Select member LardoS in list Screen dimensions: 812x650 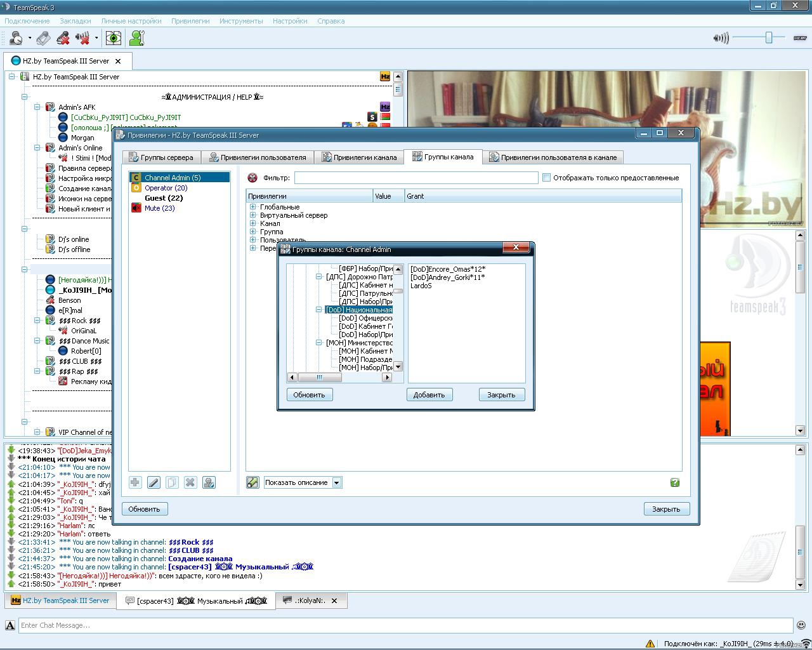coord(421,286)
